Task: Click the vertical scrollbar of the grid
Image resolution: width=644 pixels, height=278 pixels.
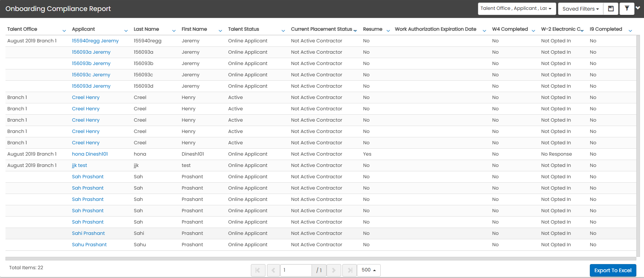Action: tap(638, 146)
